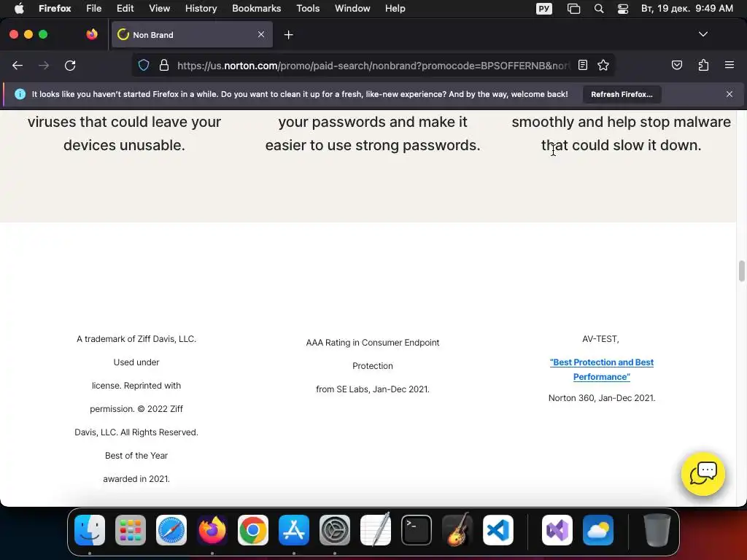Image resolution: width=747 pixels, height=560 pixels.
Task: Open the cloud weather app in Dock
Action: click(598, 530)
